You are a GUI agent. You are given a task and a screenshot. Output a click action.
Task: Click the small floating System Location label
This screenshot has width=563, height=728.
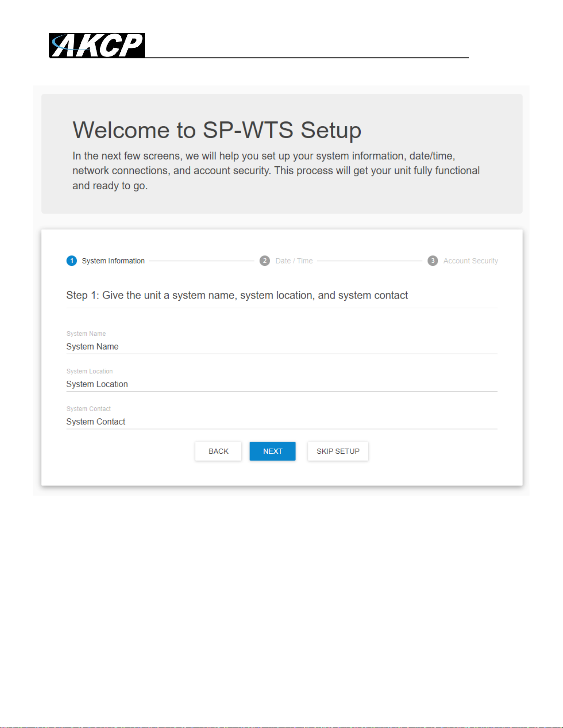89,372
